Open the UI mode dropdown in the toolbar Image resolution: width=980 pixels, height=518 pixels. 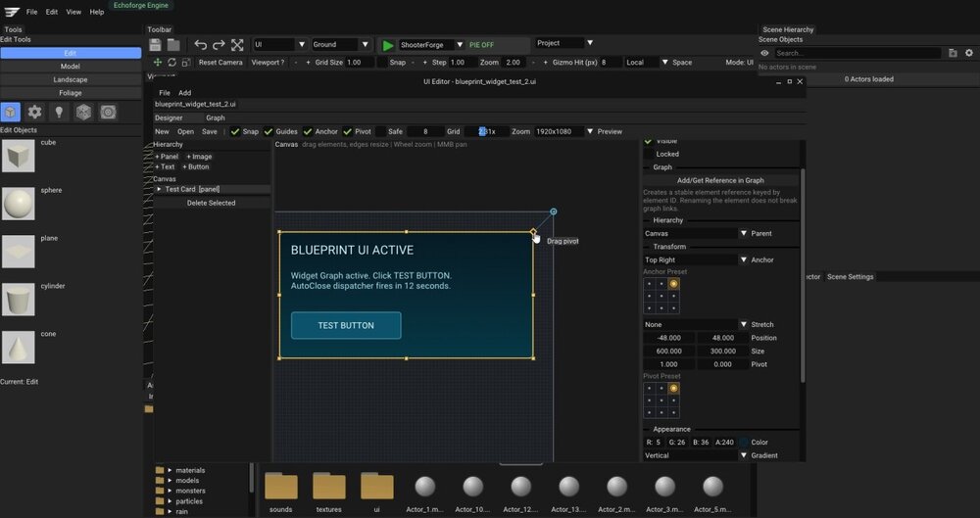(x=280, y=45)
